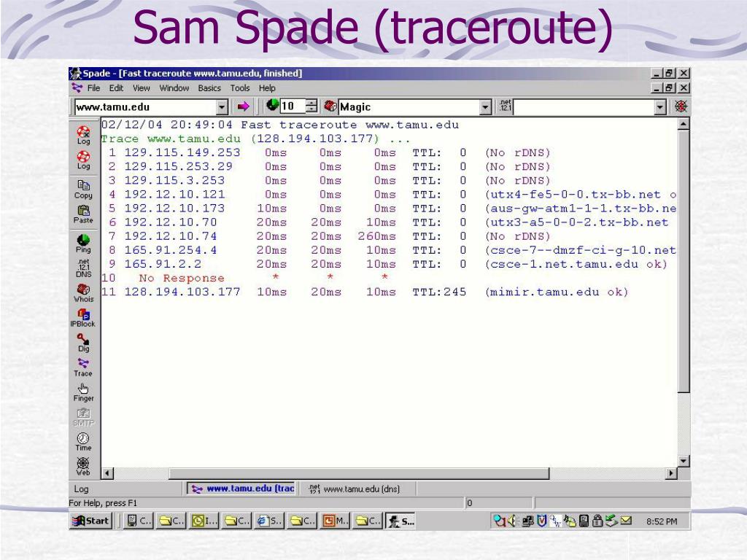The image size is (747, 560).
Task: Click the Spade icon left of the File menu
Action: click(x=77, y=88)
